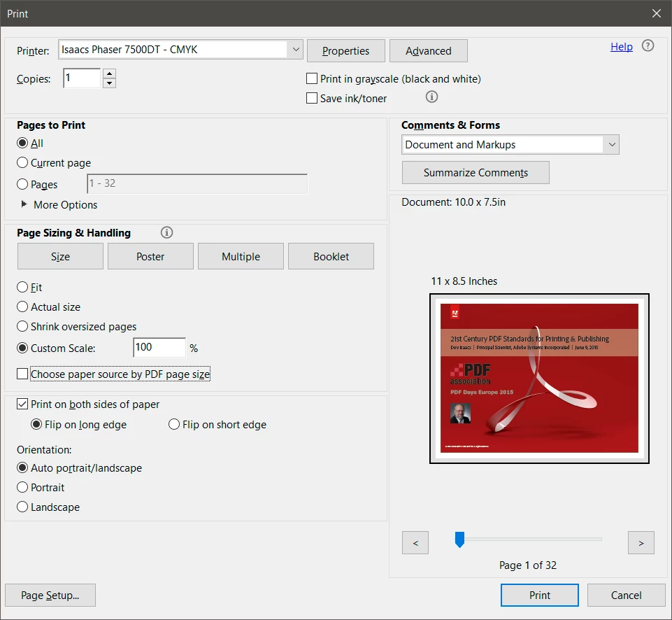Click the page preview slider handle

[x=459, y=540]
